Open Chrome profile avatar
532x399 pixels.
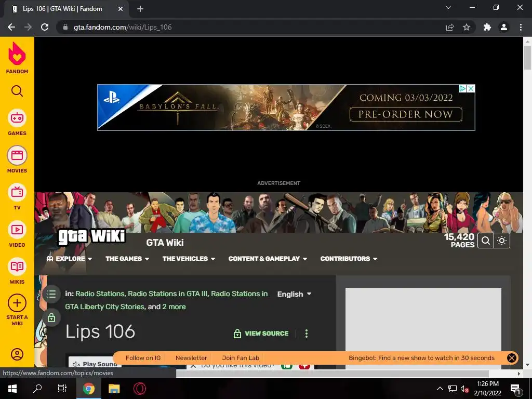click(x=504, y=27)
